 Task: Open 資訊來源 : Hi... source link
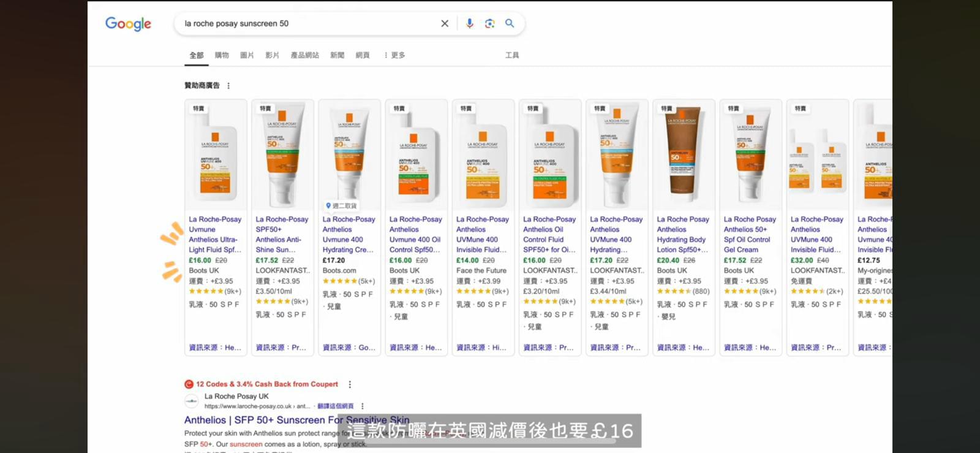[x=481, y=348]
